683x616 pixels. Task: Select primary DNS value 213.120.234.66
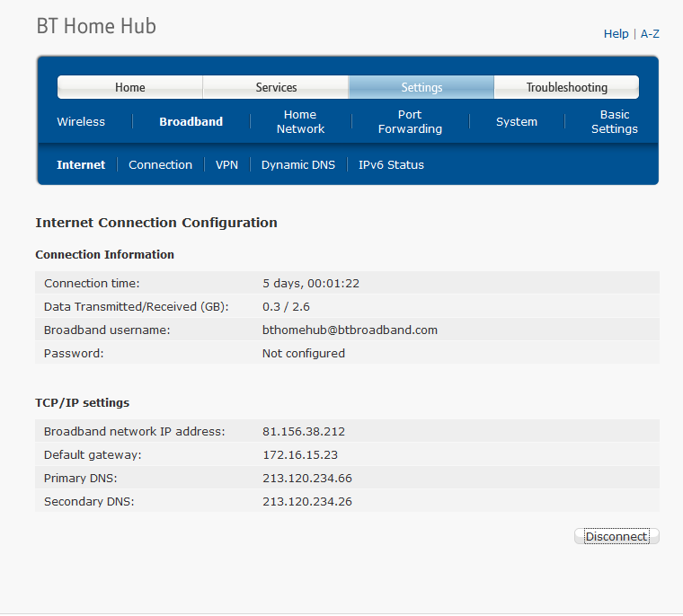tap(307, 478)
